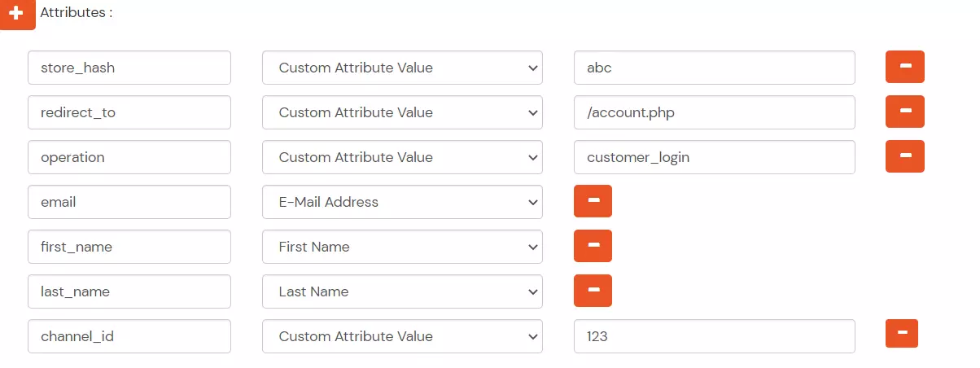Delete the operation attribute row
Viewport: 980px width, 368px height.
pyautogui.click(x=904, y=157)
